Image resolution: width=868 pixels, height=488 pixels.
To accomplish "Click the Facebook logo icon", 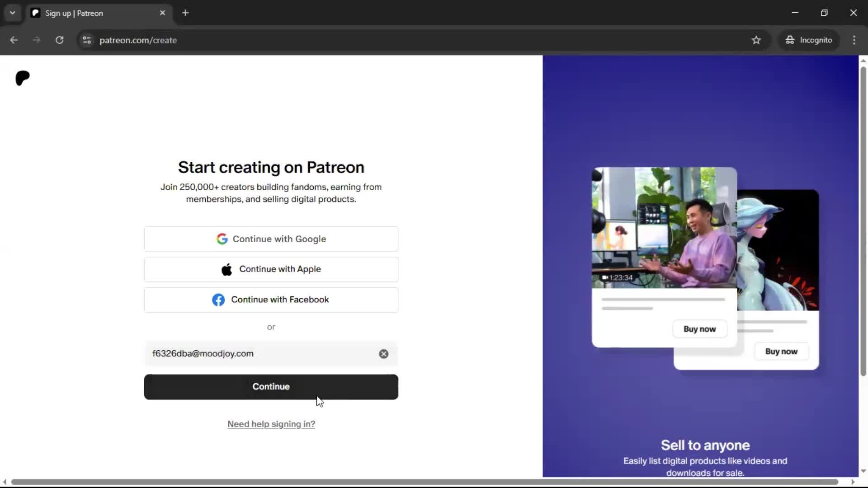I will (x=218, y=300).
